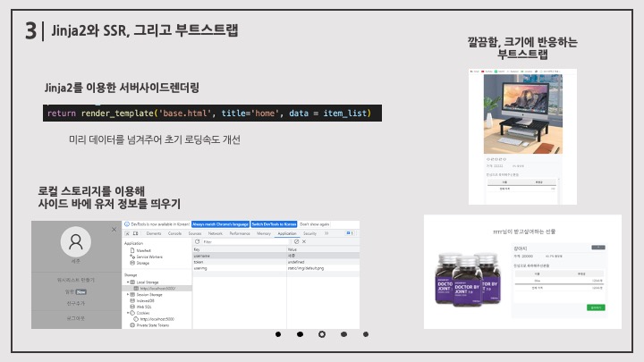Switch to the Security tab
Screen dimensions: 644x362
(309, 233)
